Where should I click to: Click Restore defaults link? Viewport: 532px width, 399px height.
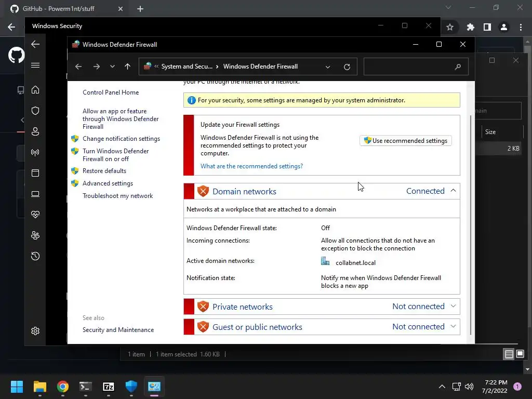104,171
